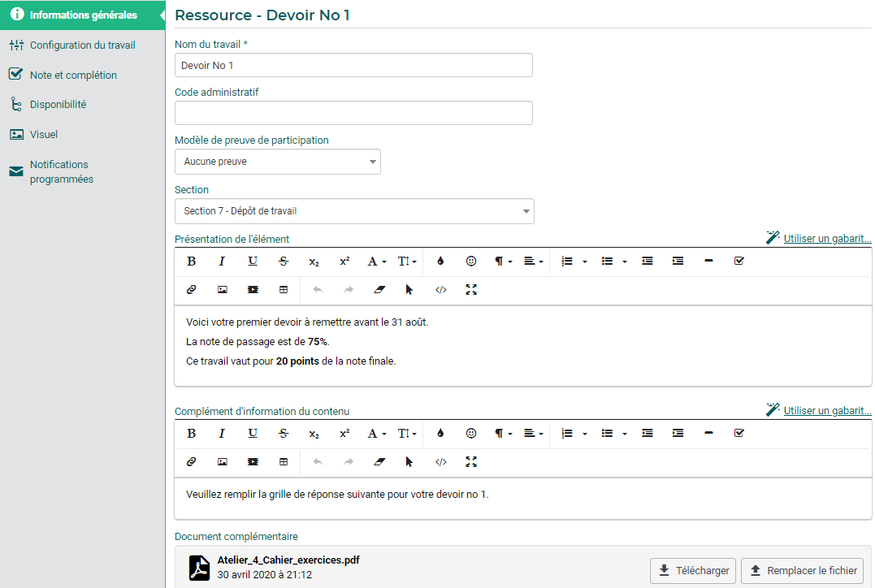The width and height of the screenshot is (875, 588).
Task: Clear formatting in Complément d'information editor
Action: pos(379,462)
